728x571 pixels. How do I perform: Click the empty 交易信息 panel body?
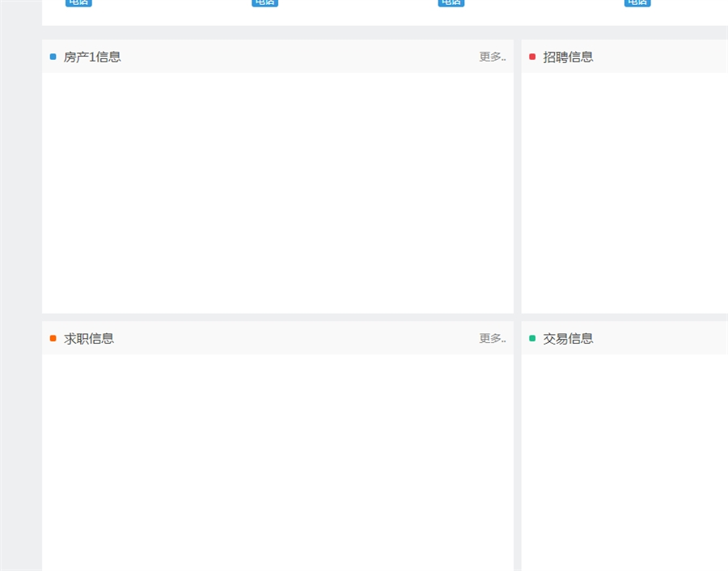tap(624, 461)
